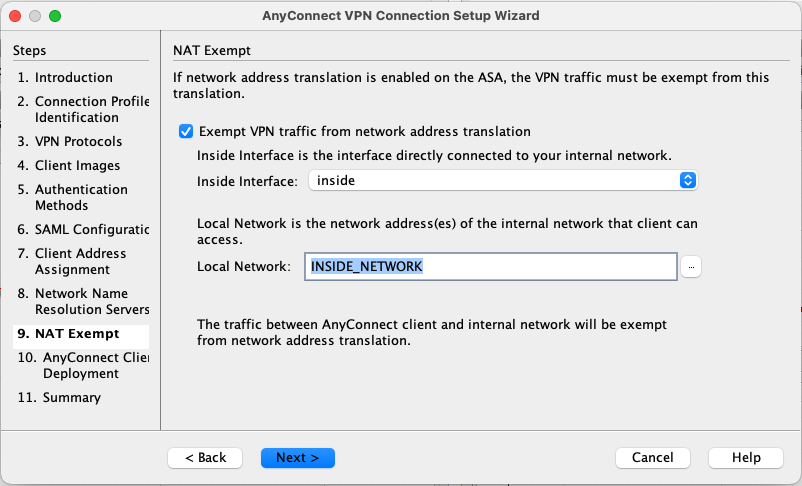This screenshot has width=802, height=486.
Task: Jump to Client Images step
Action: [x=77, y=165]
